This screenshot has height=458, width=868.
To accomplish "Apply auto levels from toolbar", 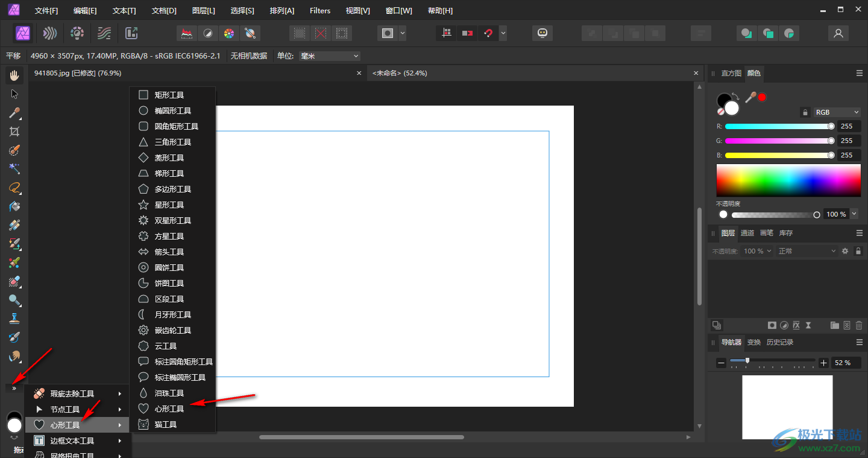I will point(187,33).
